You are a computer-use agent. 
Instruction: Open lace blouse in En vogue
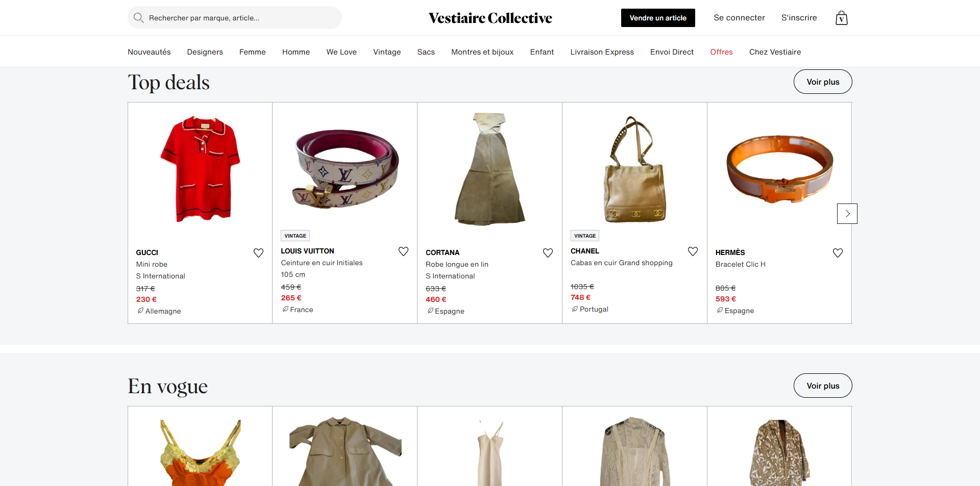(x=634, y=451)
